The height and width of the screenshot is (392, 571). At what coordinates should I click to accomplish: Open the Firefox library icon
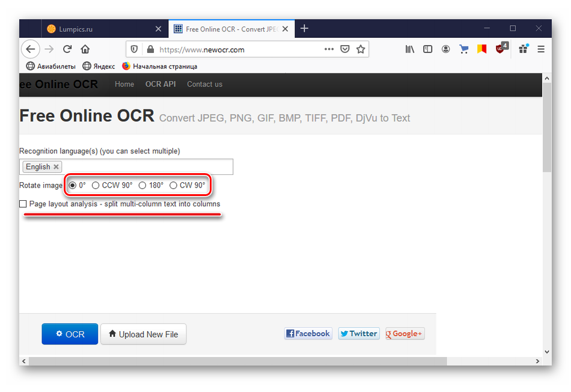(x=410, y=49)
